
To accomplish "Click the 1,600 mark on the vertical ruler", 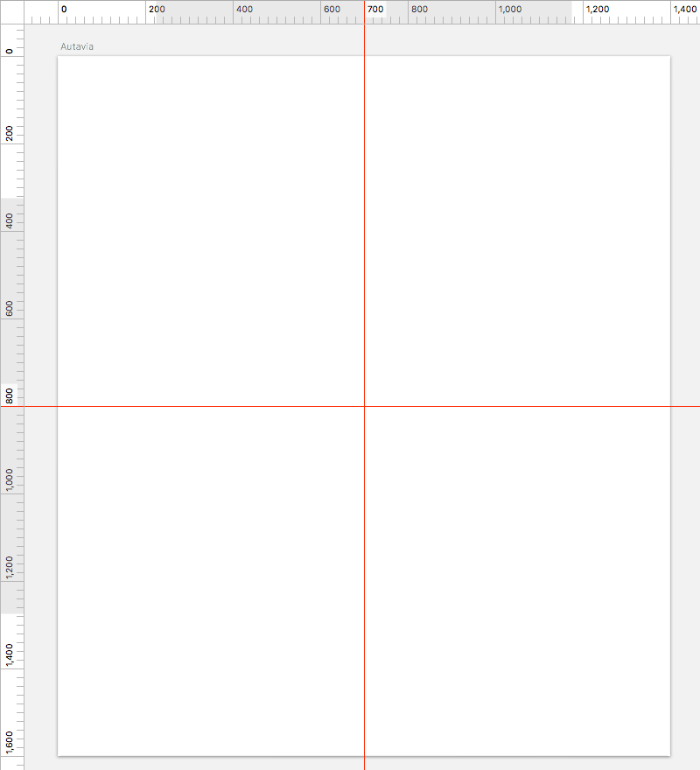I will pyautogui.click(x=10, y=743).
